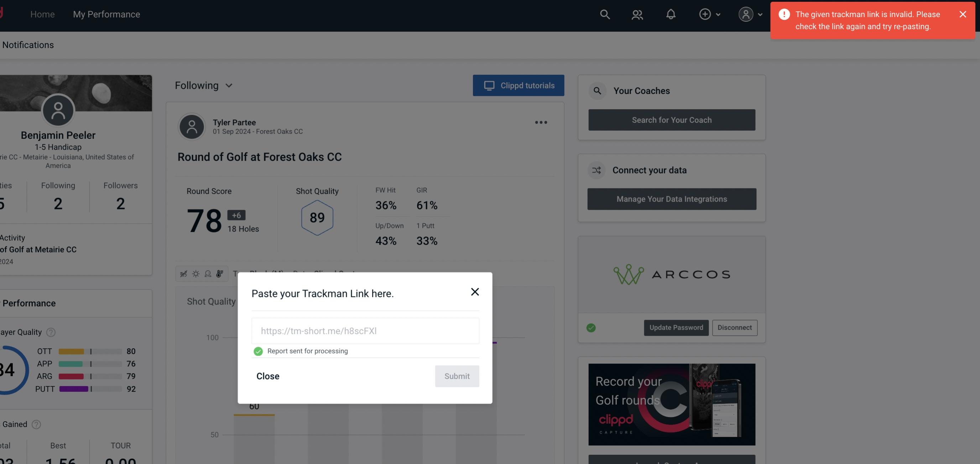Click Search for Your Coach button
This screenshot has height=464, width=980.
point(672,120)
